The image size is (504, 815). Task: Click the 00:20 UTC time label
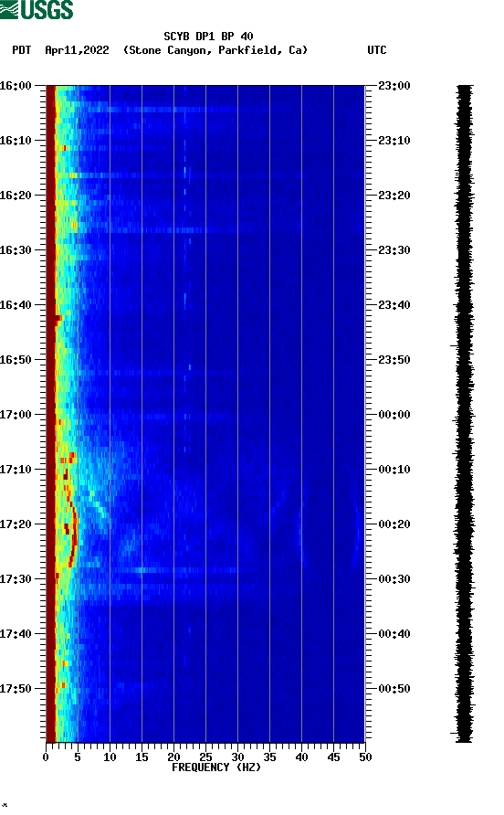394,524
